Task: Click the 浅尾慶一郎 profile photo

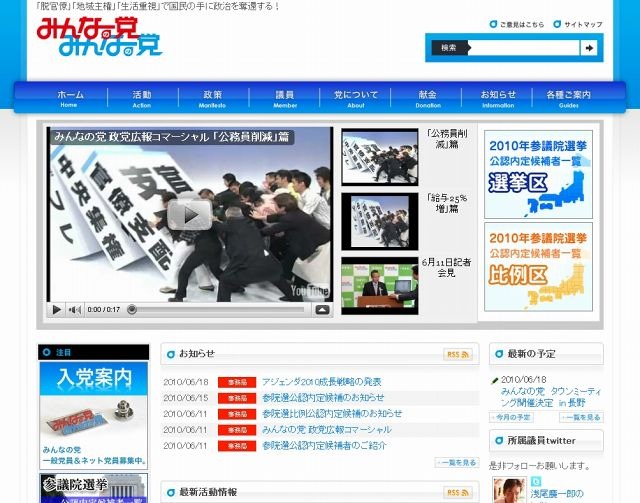Action: (509, 490)
